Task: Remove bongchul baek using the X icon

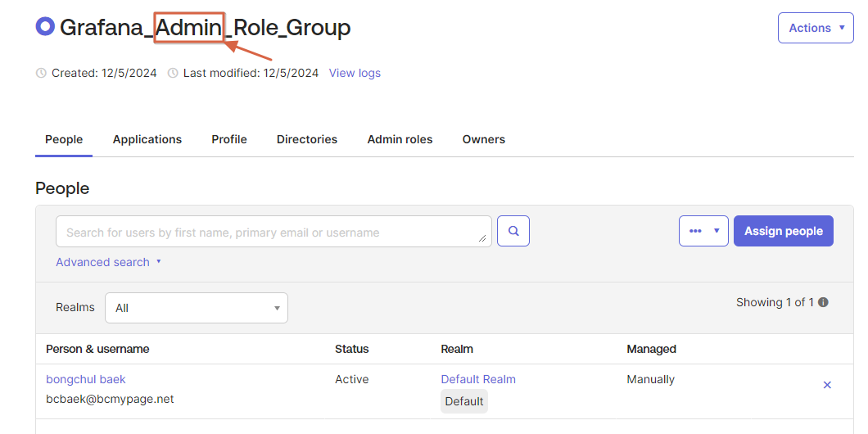Action: click(x=826, y=385)
